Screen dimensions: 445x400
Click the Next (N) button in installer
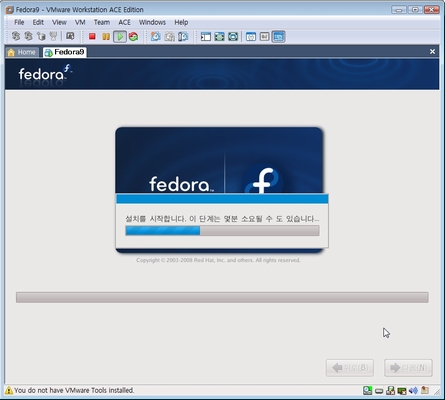(408, 368)
